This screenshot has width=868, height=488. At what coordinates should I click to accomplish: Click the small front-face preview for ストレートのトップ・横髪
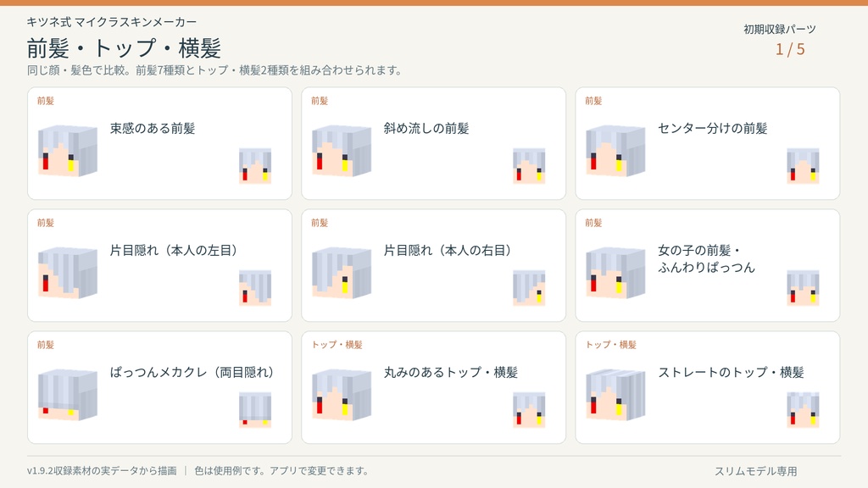tap(804, 409)
